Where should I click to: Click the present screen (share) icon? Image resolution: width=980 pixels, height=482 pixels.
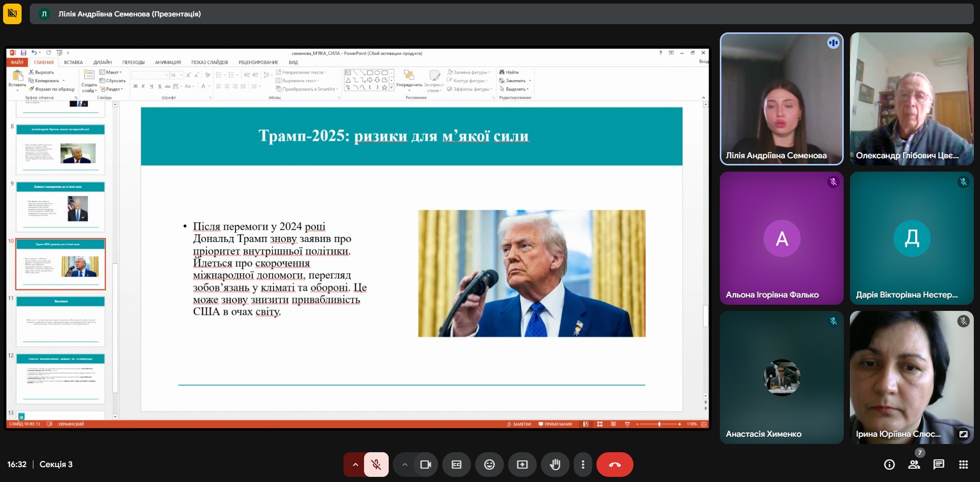click(x=522, y=465)
